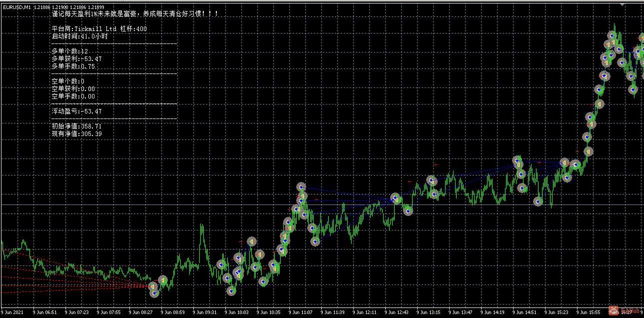Screen dimensions: 644x318
Task: Click the chart shift triangle marker at top
Action: pos(622,3)
